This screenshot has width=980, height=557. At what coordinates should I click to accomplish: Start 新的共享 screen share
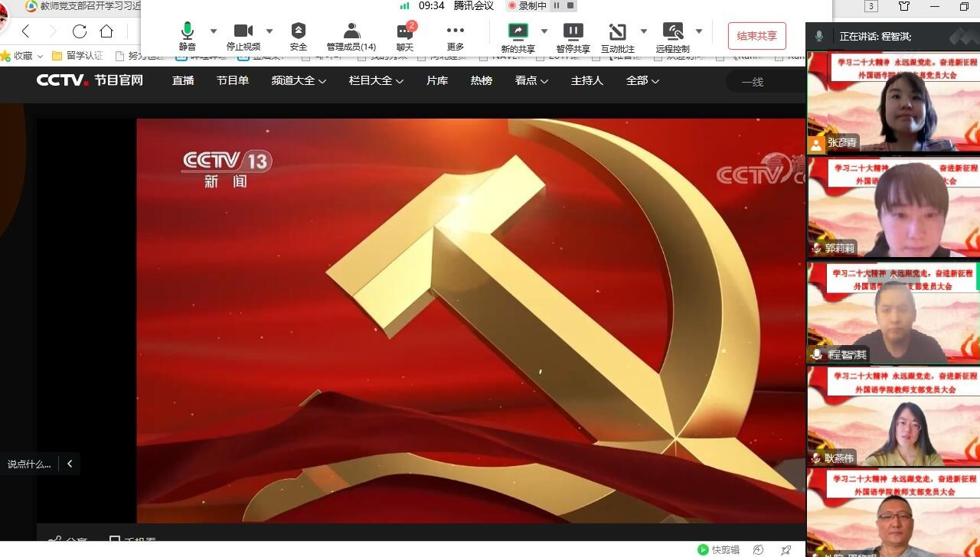(518, 32)
